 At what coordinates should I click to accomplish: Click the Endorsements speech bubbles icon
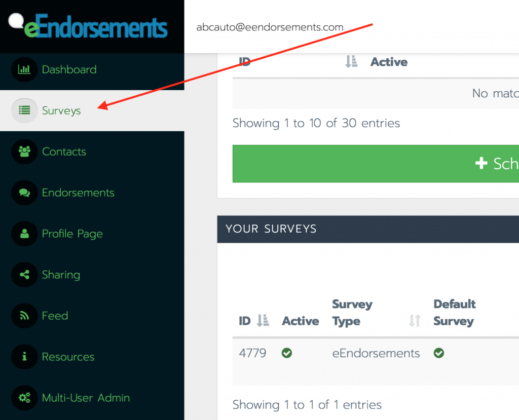coord(24,193)
